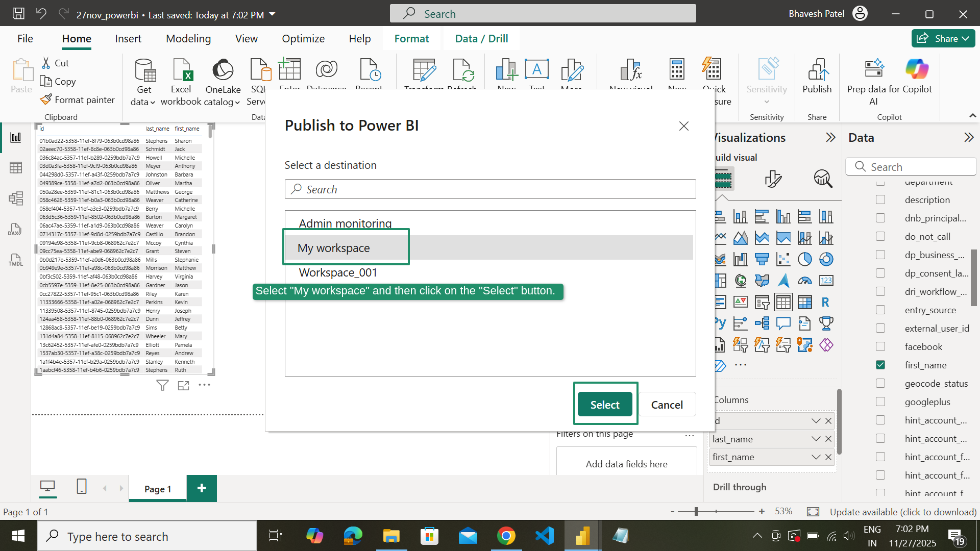Expand the Last saved dropdown
Viewport: 980px width, 551px height.
point(272,15)
